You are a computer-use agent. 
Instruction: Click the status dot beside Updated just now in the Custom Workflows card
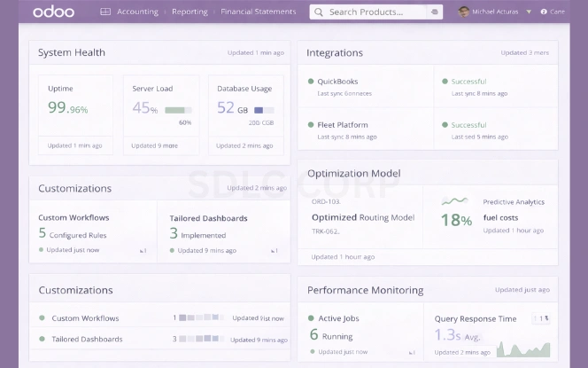(x=41, y=250)
